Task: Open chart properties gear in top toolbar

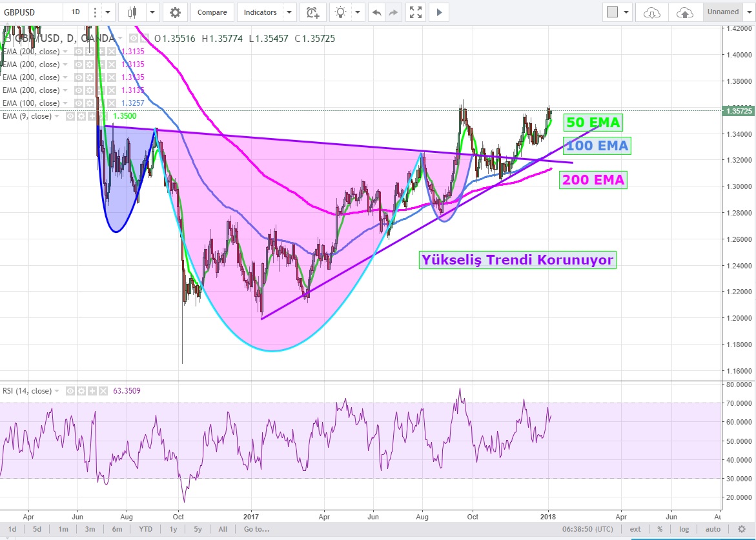Action: click(x=175, y=12)
